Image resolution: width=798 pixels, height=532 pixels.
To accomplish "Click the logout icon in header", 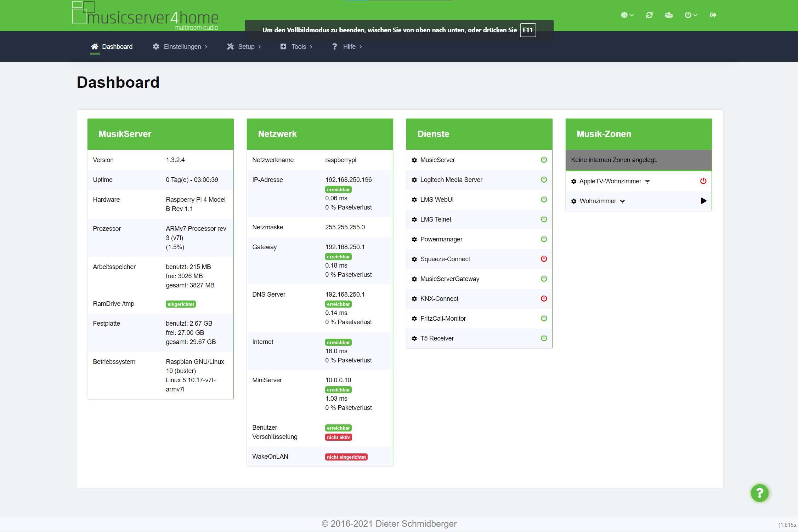I will point(713,15).
